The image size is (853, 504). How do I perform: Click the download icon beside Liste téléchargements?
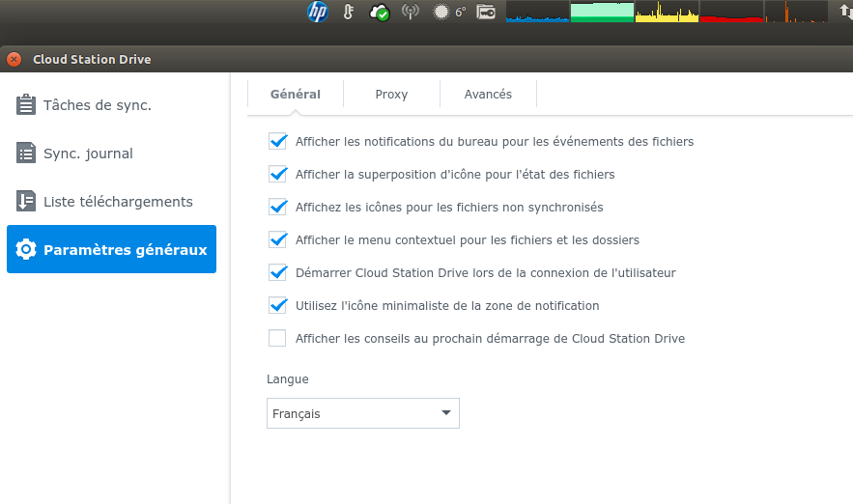click(x=26, y=202)
